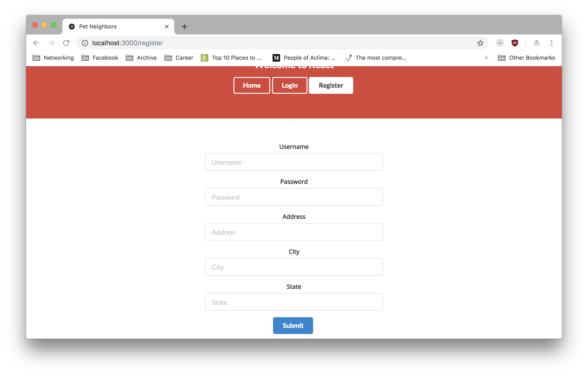Viewport: 588px width, 376px height.
Task: Open new tab with plus icon
Action: click(x=184, y=26)
